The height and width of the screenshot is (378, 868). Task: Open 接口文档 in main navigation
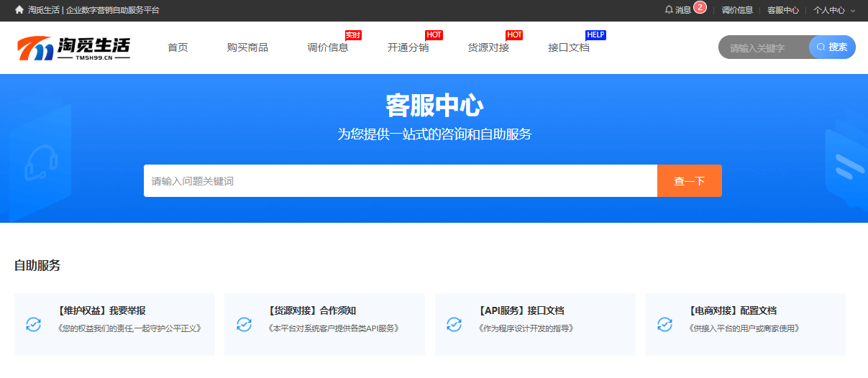pos(569,47)
